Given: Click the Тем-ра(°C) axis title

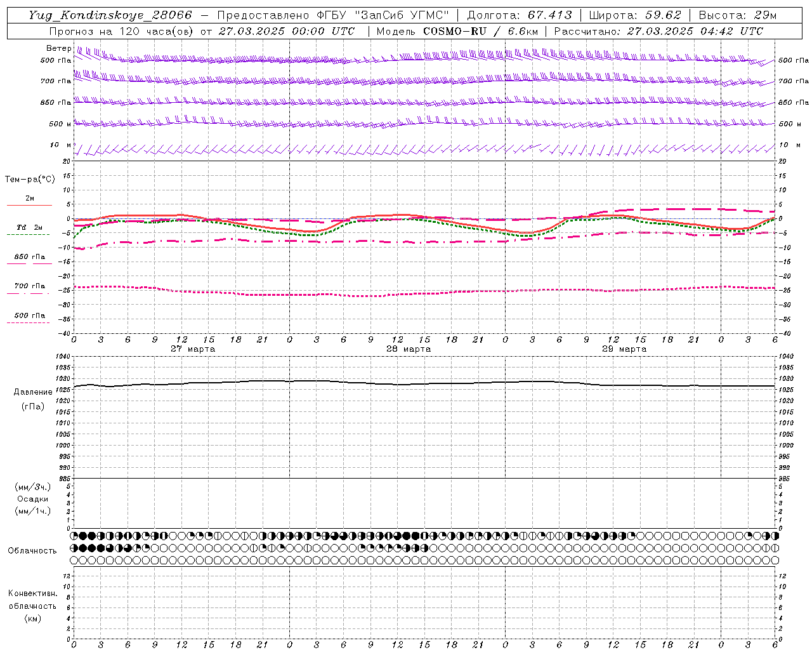Looking at the screenshot, I should [30, 180].
